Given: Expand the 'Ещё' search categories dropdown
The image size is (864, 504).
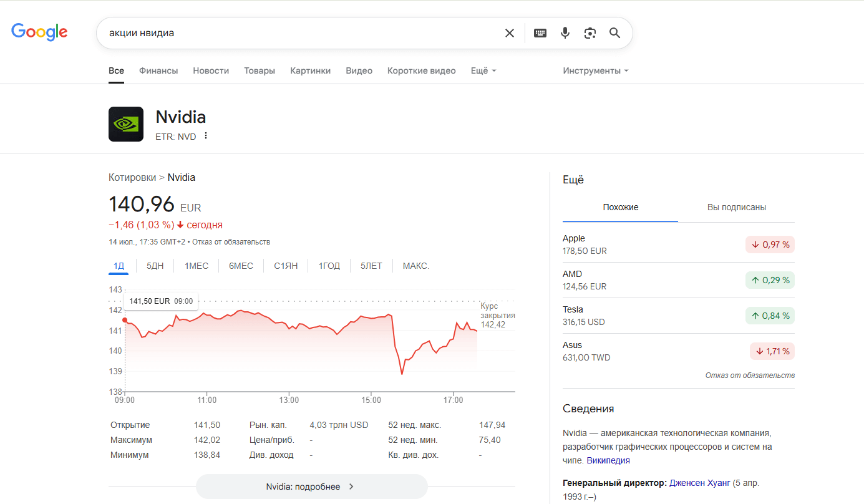Looking at the screenshot, I should point(483,71).
